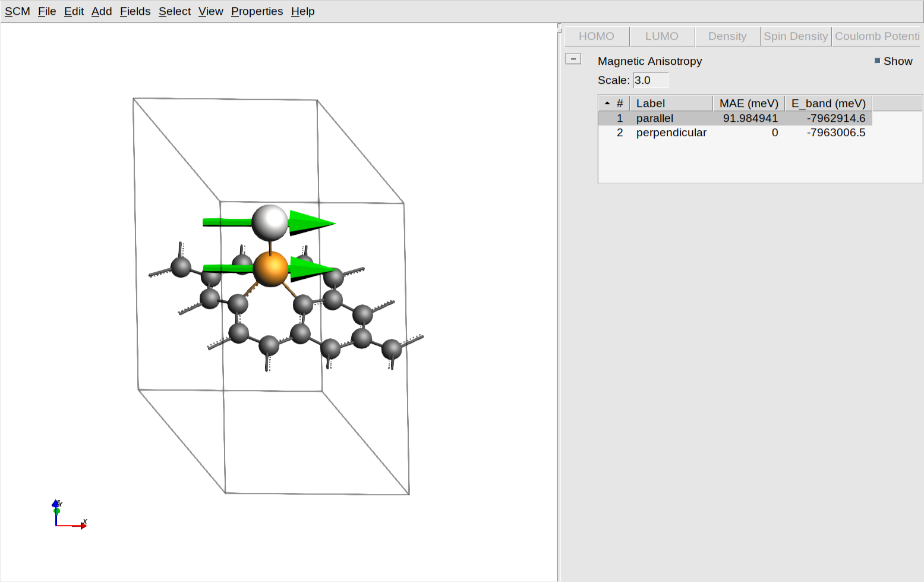Enable the Show option for Magnetic Anisotropy
This screenshot has height=582, width=924.
click(876, 61)
